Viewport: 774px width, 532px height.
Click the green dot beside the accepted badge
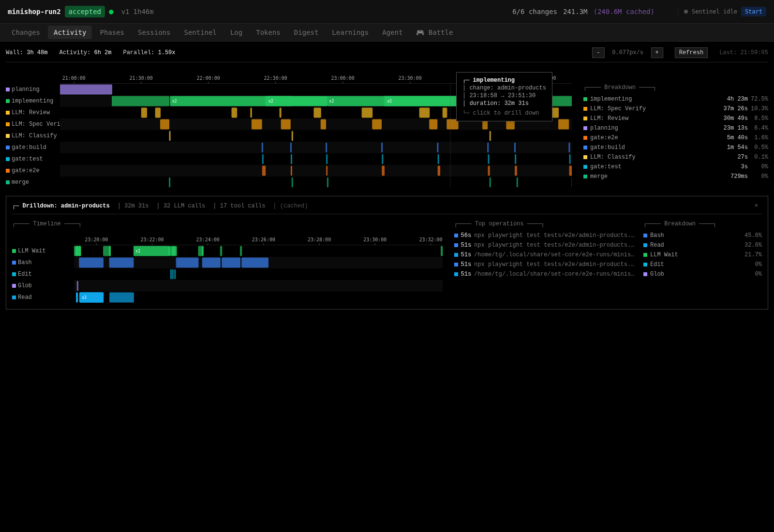click(x=111, y=11)
